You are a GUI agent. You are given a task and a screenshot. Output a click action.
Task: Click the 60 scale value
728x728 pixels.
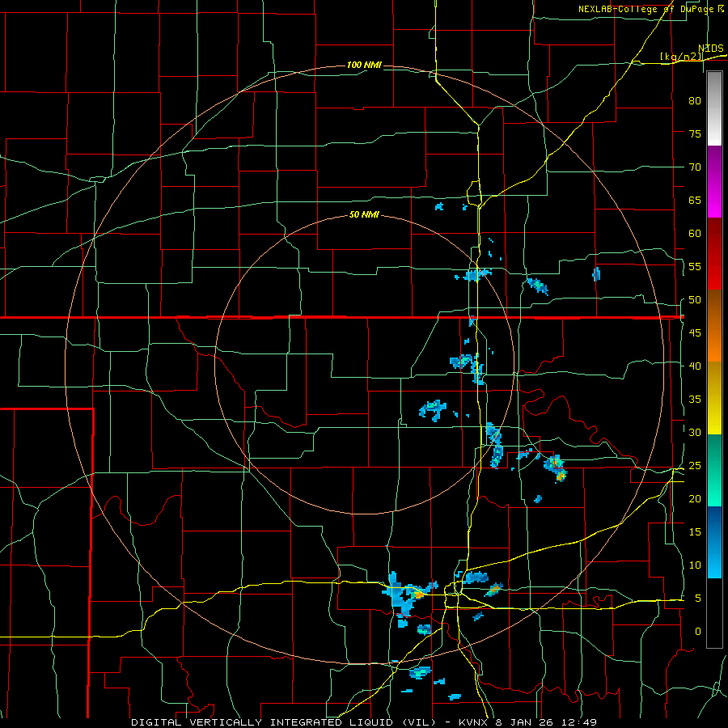point(695,234)
